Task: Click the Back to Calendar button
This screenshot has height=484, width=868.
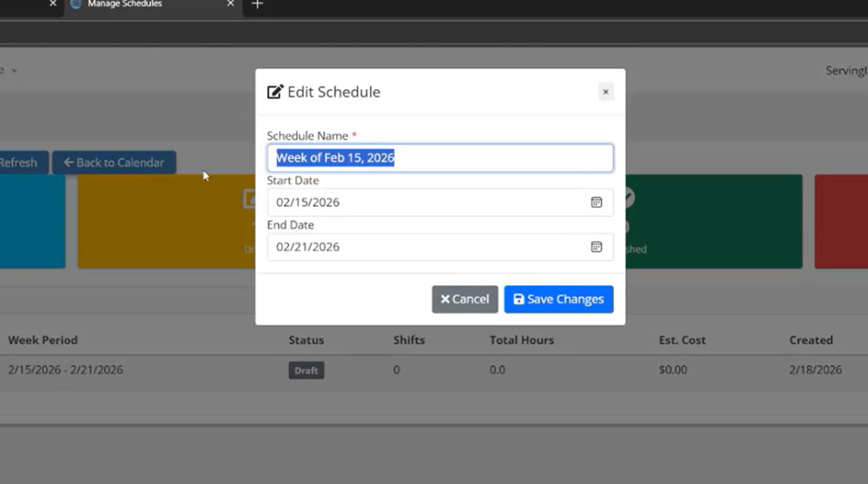Action: (114, 163)
